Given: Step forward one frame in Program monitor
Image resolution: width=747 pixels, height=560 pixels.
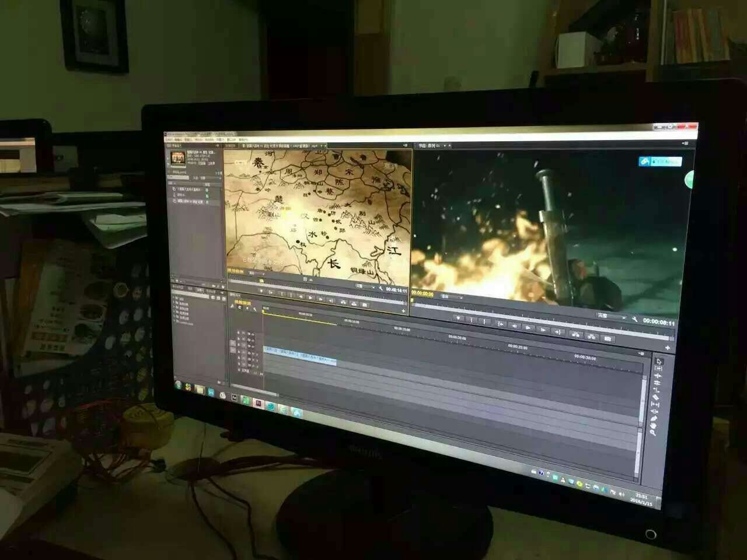Looking at the screenshot, I should [543, 330].
